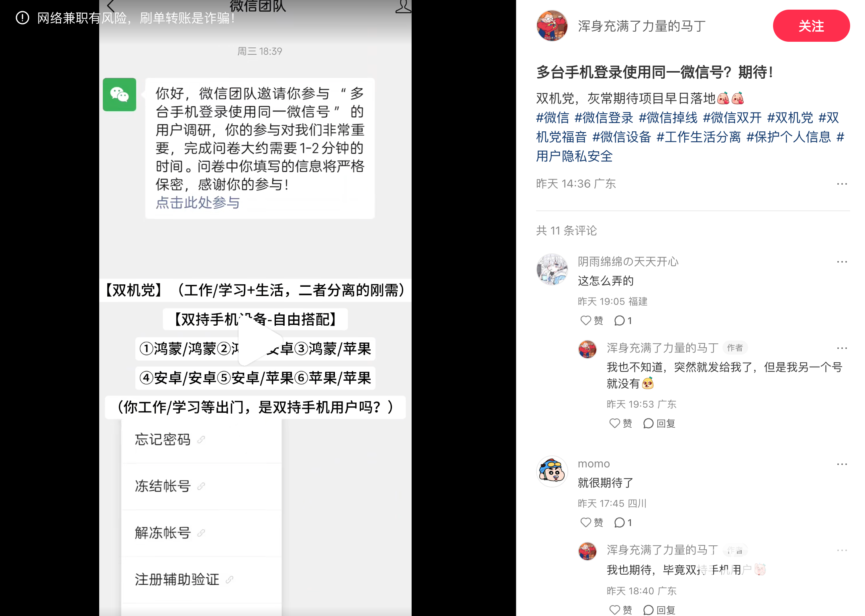Open post author's avatar at top
865x616 pixels.
[552, 26]
